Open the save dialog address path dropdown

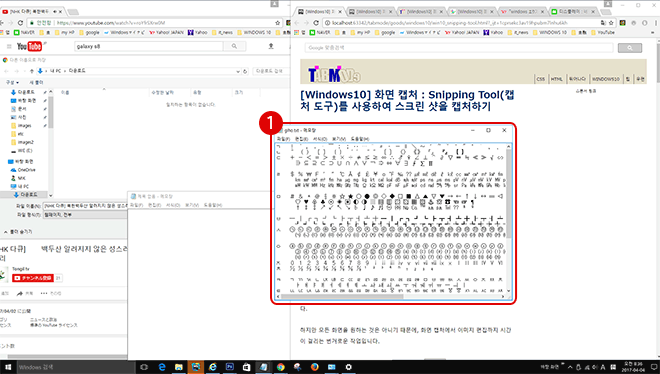pos(238,71)
